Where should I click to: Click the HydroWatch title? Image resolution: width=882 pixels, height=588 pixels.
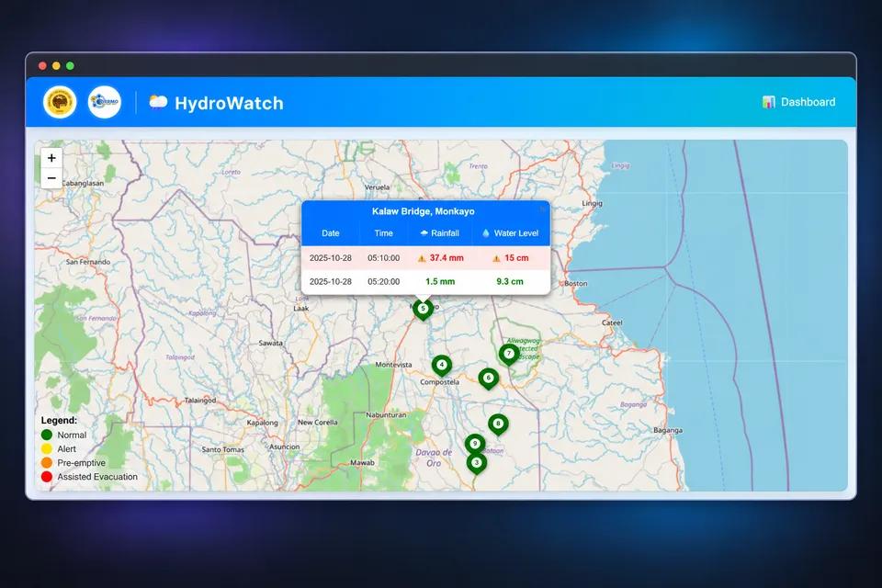point(229,103)
